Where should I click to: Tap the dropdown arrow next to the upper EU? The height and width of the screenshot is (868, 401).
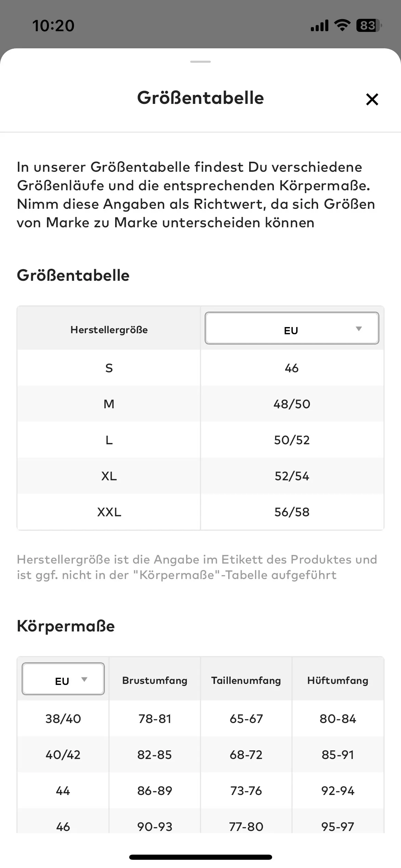point(359,329)
